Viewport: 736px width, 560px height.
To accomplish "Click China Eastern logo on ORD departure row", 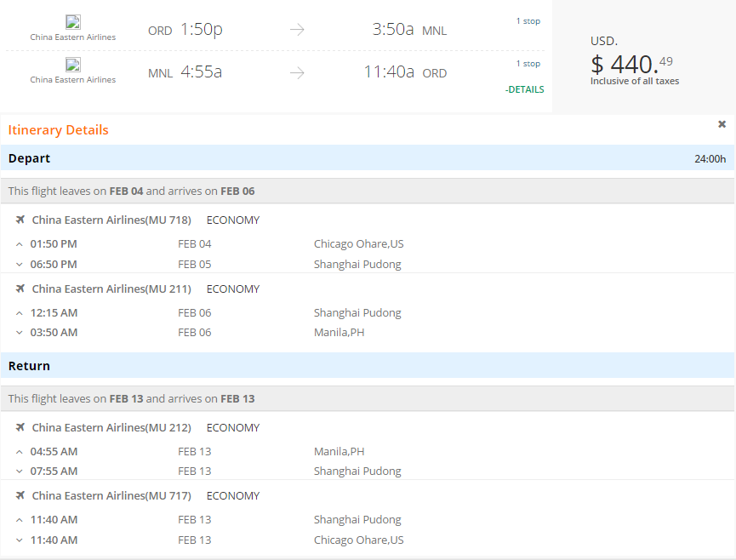I will point(73,22).
